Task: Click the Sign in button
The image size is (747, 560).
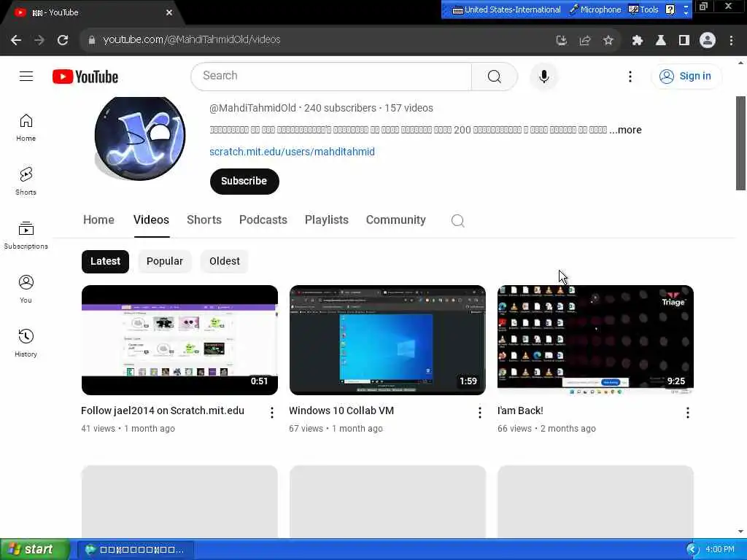Action: click(x=686, y=76)
